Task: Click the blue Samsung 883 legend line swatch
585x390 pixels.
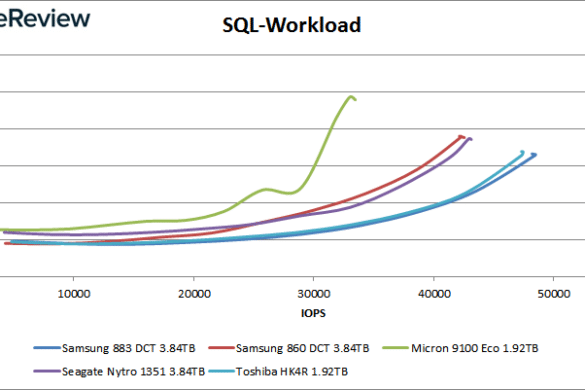Action: click(47, 348)
